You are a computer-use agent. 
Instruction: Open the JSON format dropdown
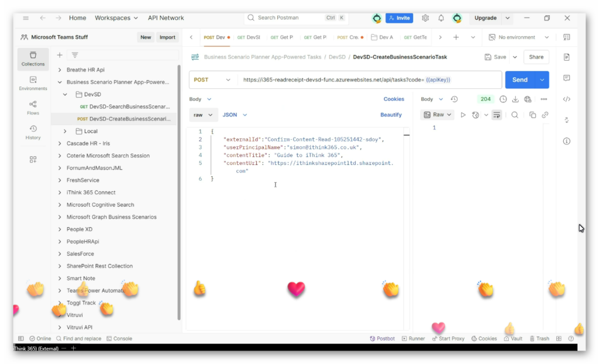pos(235,115)
